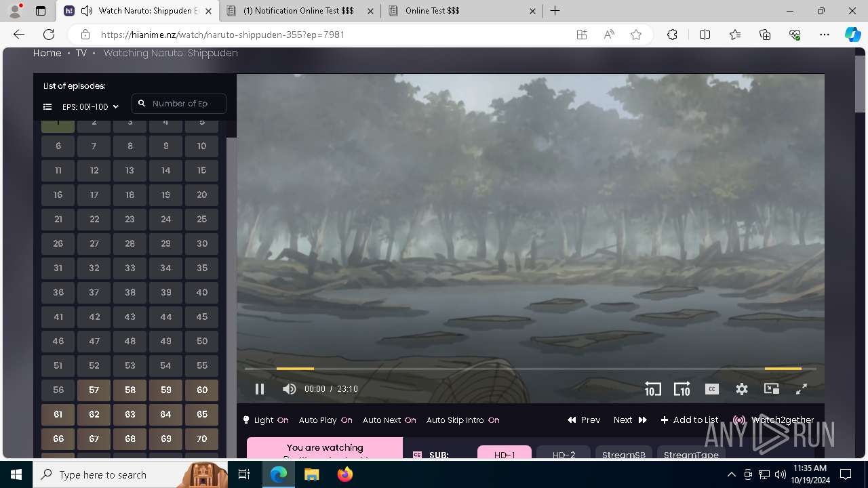Open Task View on taskbar
868x488 pixels.
(244, 474)
